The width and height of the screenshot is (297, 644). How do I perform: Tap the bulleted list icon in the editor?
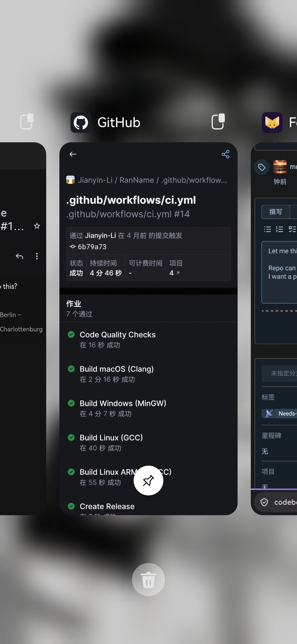[x=268, y=229]
